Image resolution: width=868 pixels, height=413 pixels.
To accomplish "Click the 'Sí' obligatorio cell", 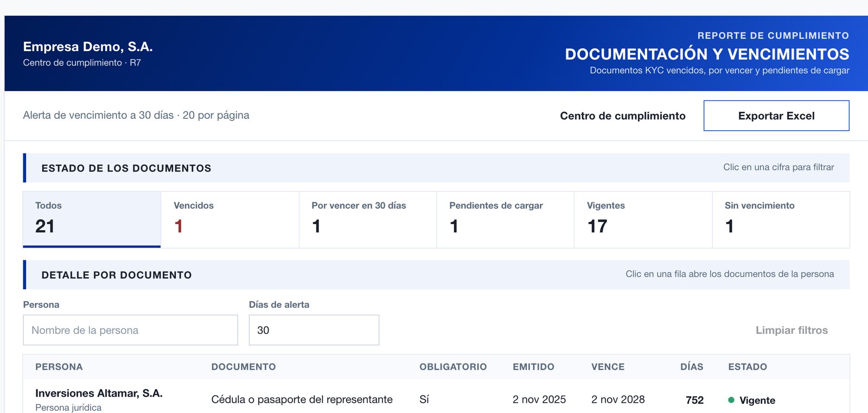I will (x=424, y=399).
